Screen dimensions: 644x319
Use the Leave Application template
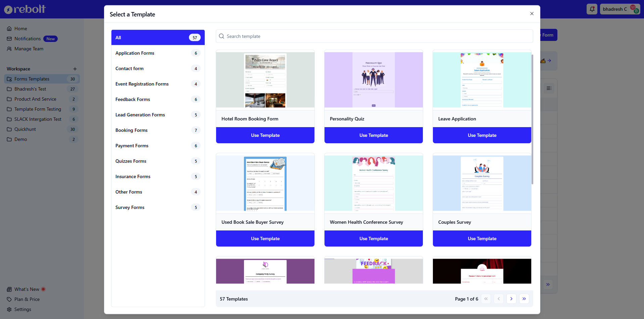(482, 135)
